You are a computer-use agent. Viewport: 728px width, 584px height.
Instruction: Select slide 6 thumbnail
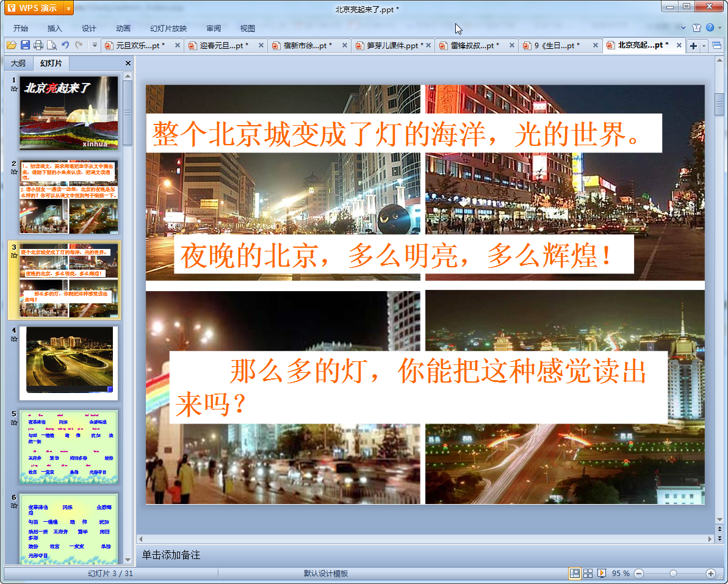69,529
